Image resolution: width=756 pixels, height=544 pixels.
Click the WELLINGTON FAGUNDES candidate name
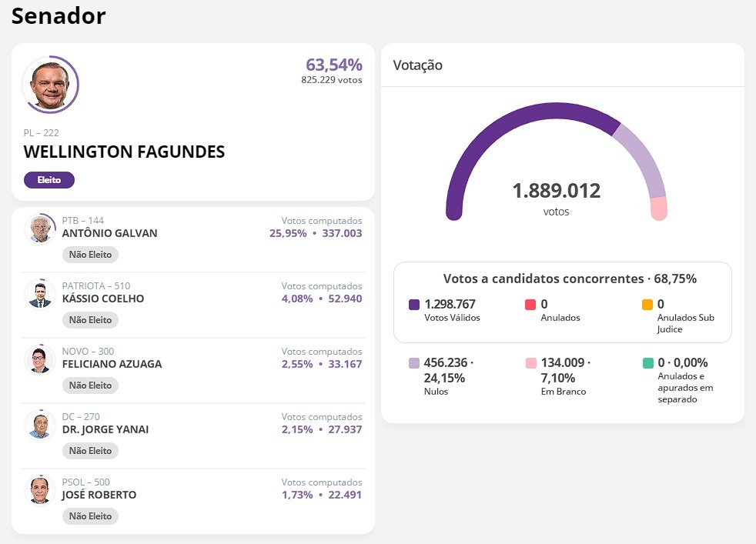tap(124, 152)
